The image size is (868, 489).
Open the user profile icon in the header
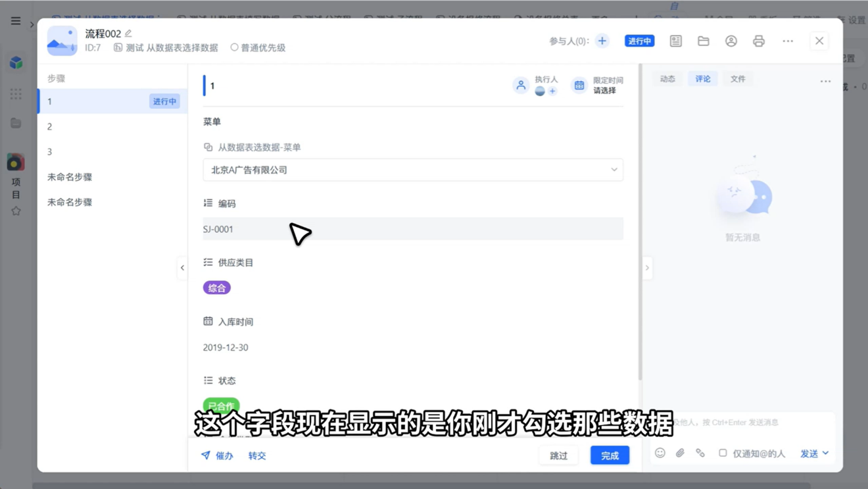[731, 41]
